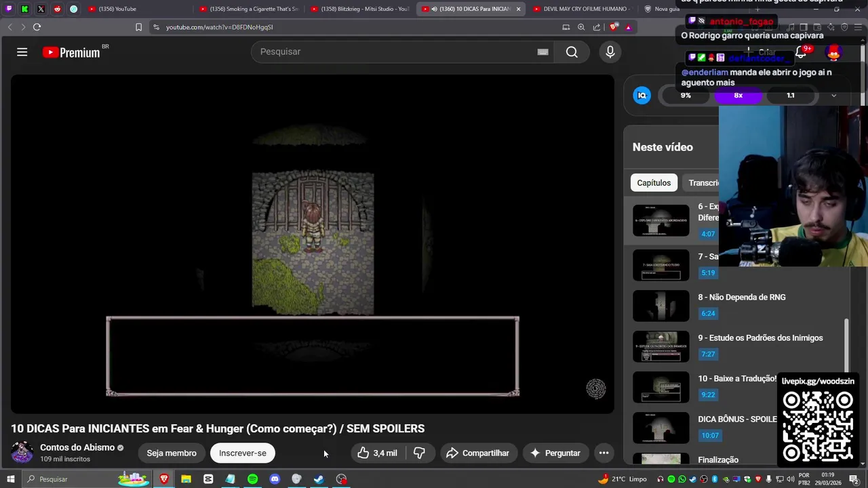Open Contos do Abismo channel name link
The image size is (868, 488).
click(x=77, y=447)
